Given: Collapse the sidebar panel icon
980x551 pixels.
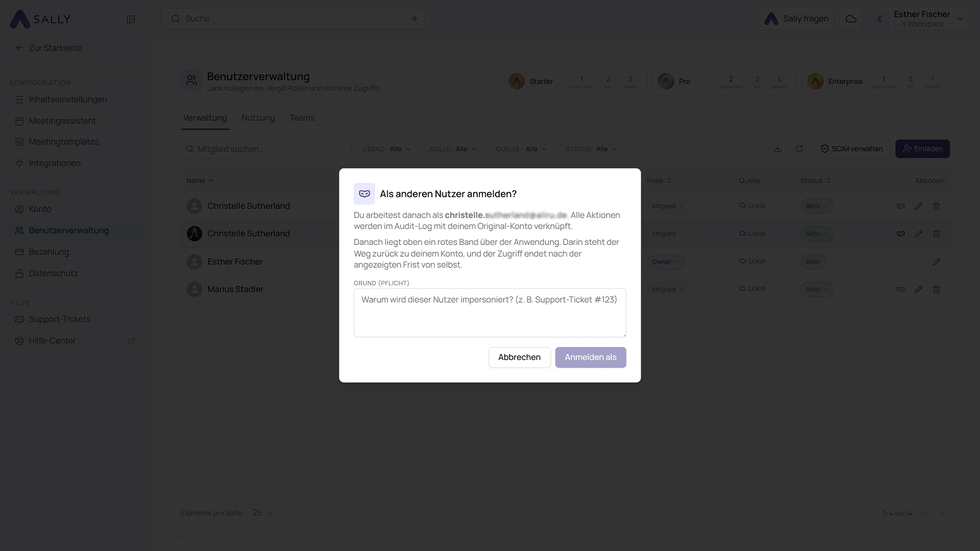Looking at the screenshot, I should [x=130, y=19].
